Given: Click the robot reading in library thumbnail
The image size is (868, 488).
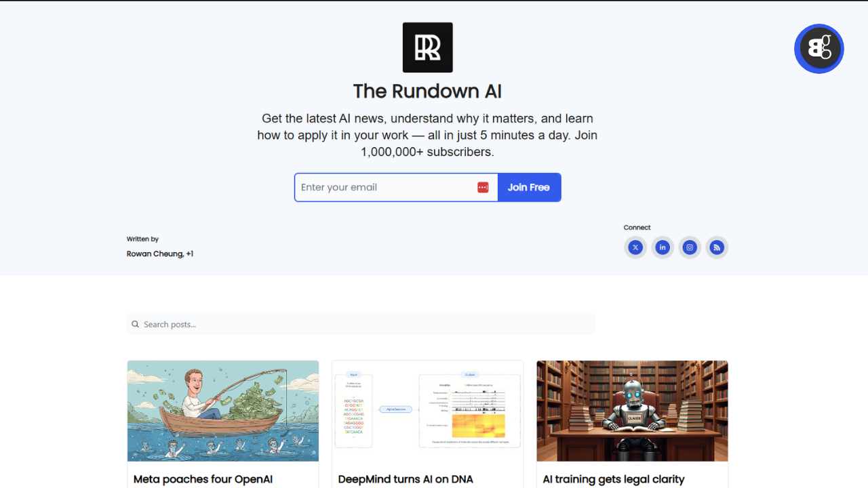Looking at the screenshot, I should click(632, 411).
